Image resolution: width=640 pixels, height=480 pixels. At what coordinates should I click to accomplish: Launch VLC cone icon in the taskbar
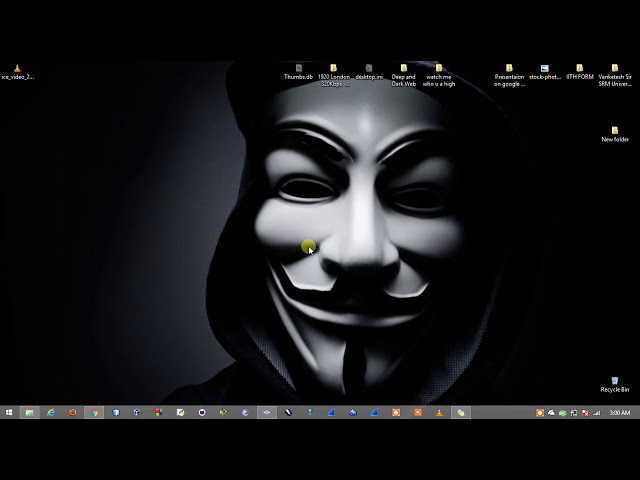coord(439,413)
